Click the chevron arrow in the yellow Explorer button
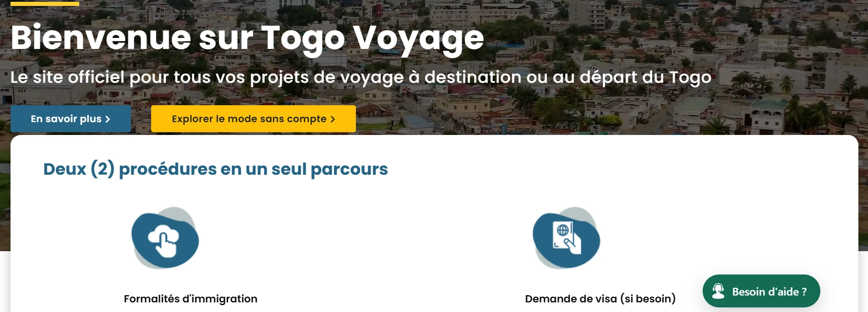868x312 pixels. coord(333,119)
